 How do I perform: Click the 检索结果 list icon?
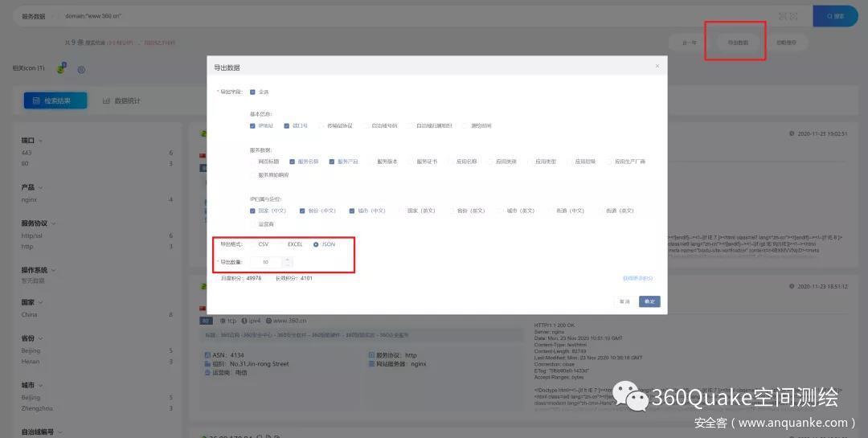click(x=35, y=100)
